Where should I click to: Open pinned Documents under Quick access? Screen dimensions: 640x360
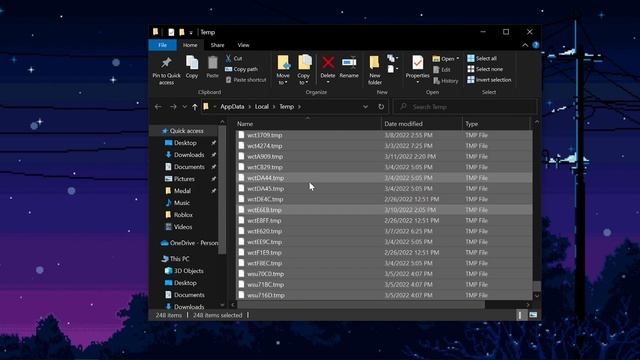pos(189,167)
